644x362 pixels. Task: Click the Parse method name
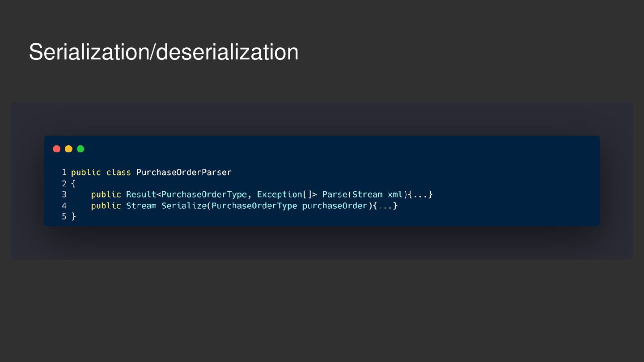click(335, 194)
